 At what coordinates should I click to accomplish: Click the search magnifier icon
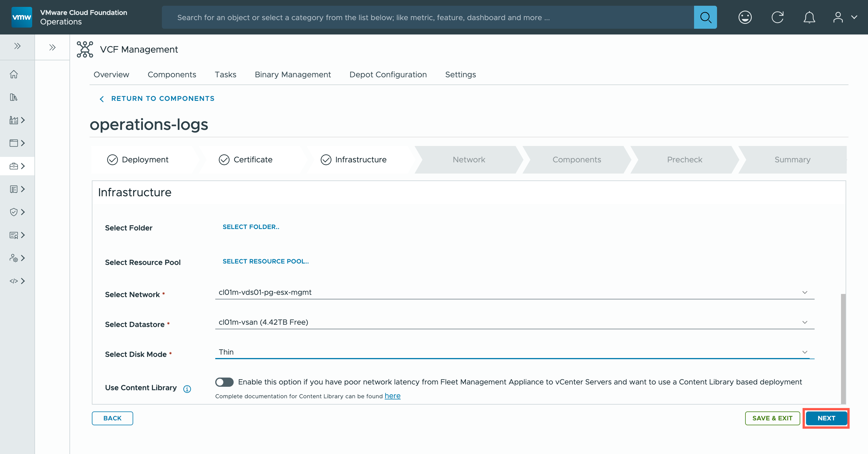[705, 17]
